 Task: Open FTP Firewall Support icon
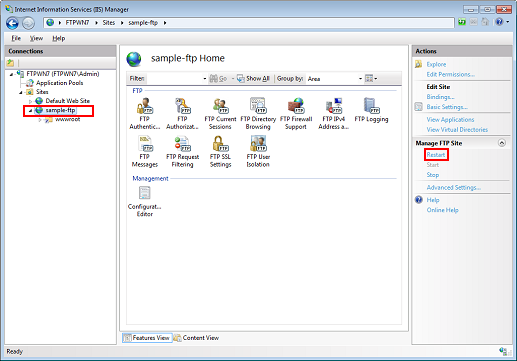click(296, 113)
